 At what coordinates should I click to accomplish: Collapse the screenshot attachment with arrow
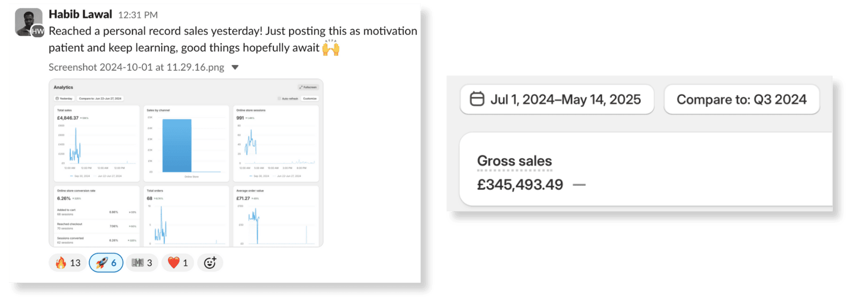tap(235, 68)
